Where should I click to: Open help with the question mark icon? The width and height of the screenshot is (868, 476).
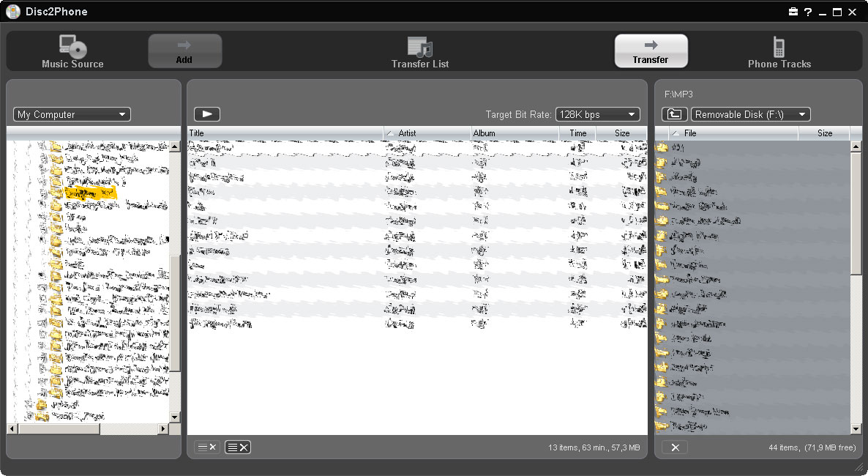(x=808, y=12)
